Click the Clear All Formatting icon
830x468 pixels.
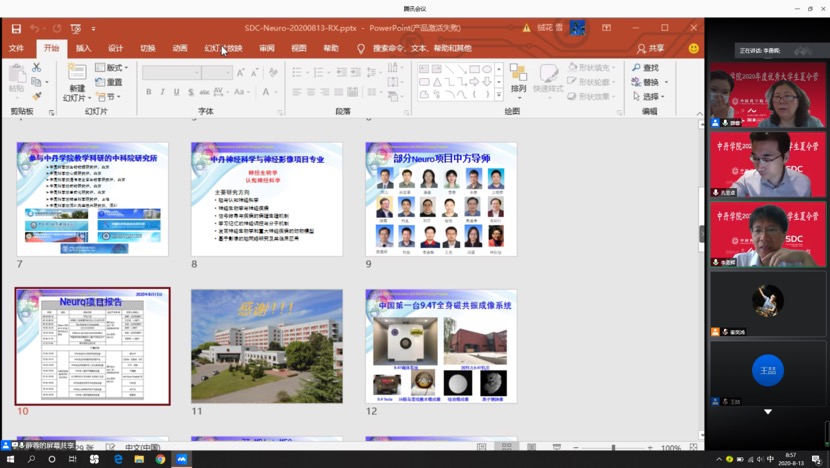pyautogui.click(x=273, y=72)
